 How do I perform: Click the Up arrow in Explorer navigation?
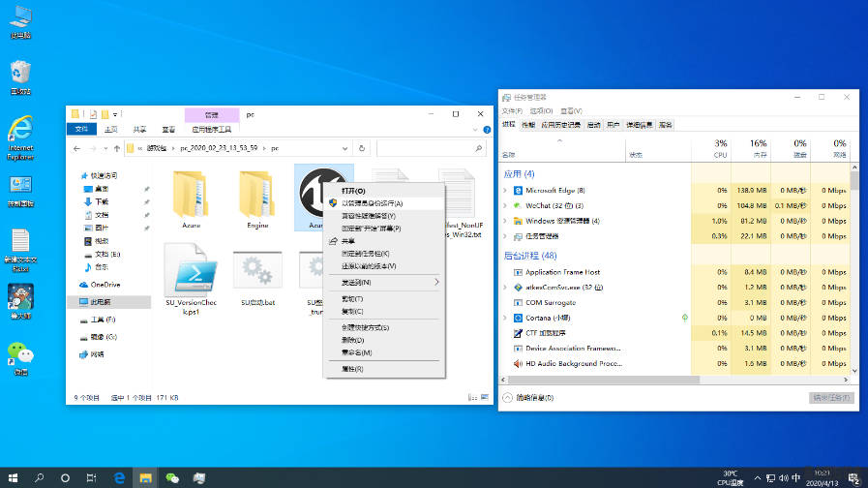tap(115, 148)
